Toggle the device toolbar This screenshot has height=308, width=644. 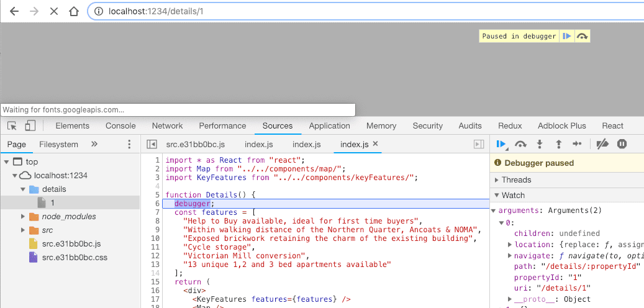pos(30,125)
